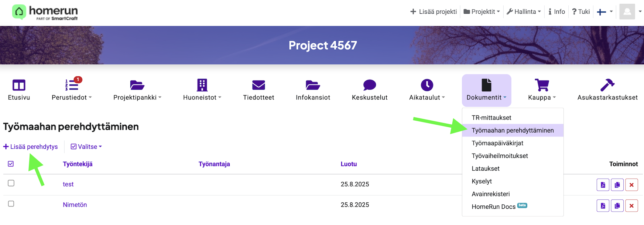Toggle the select-all checkbox in the table header
Image resolution: width=644 pixels, height=225 pixels.
tap(11, 164)
